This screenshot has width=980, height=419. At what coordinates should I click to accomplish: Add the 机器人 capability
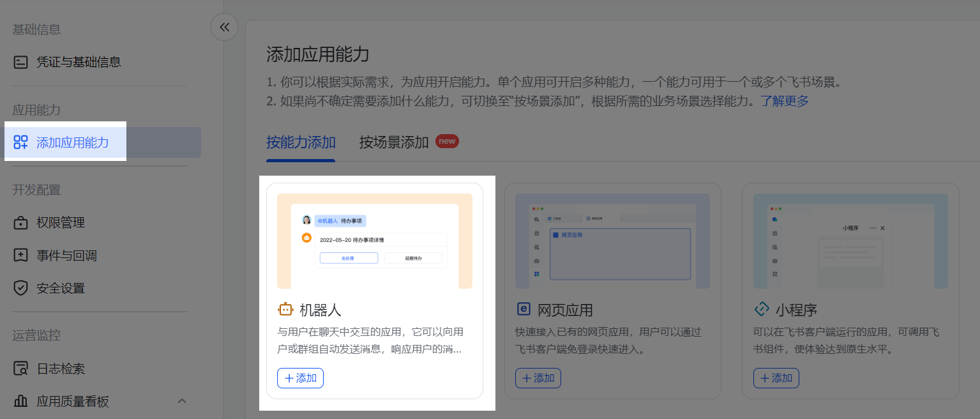pyautogui.click(x=300, y=378)
